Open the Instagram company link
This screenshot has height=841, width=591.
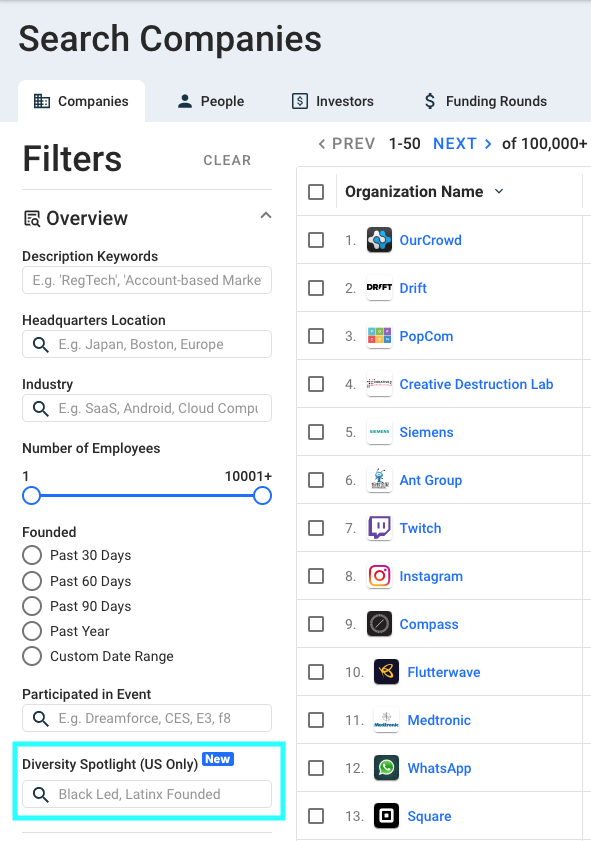pyautogui.click(x=431, y=576)
